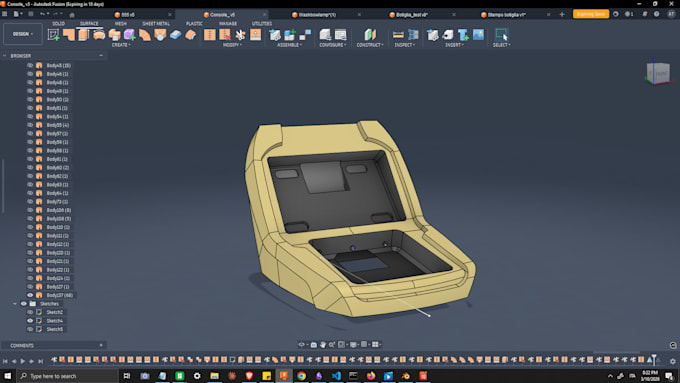Image resolution: width=680 pixels, height=383 pixels.
Task: Toggle visibility of Body108 (5)
Action: point(30,219)
